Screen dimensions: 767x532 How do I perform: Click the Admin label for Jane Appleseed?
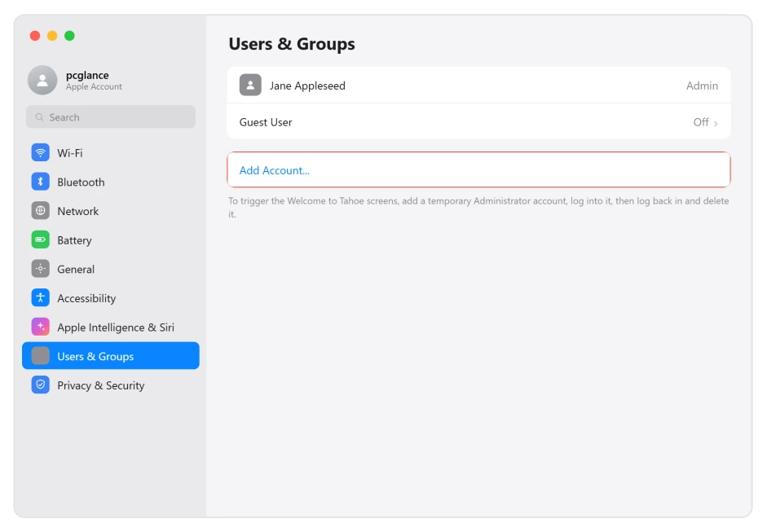pyautogui.click(x=702, y=86)
